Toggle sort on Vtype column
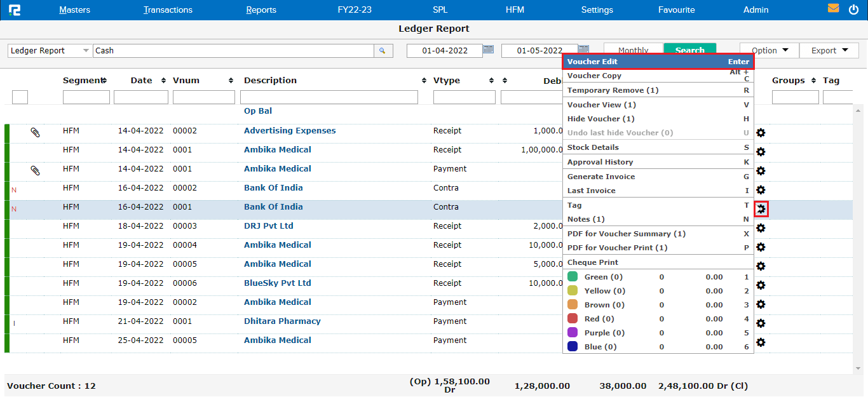Image resolution: width=868 pixels, height=397 pixels. pos(491,81)
